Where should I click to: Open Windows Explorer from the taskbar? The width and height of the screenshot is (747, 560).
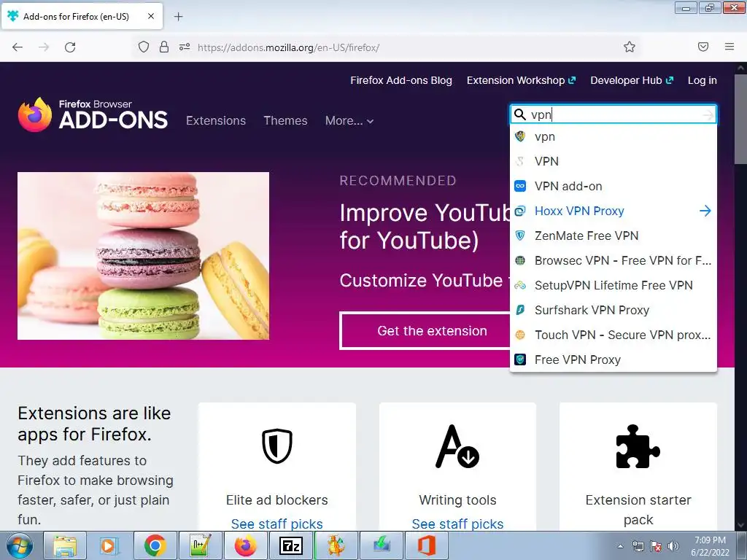coord(65,545)
